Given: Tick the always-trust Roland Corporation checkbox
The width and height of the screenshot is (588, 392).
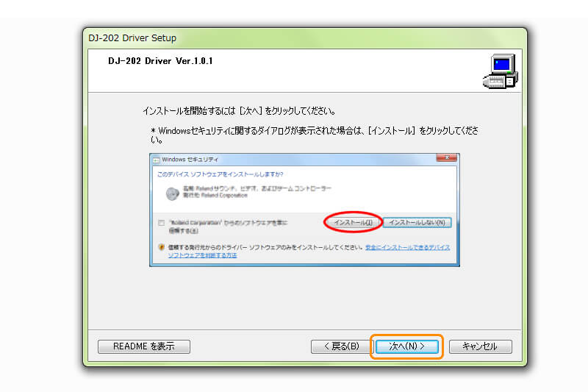Looking at the screenshot, I should coord(161,223).
